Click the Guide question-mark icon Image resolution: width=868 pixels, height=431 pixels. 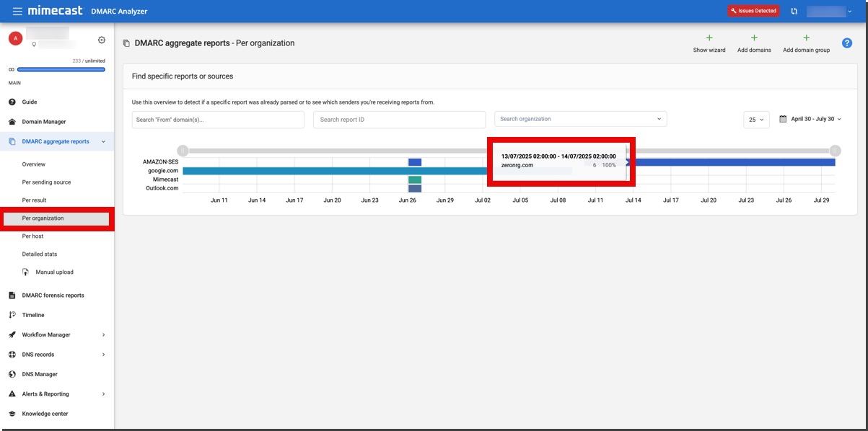click(x=12, y=102)
